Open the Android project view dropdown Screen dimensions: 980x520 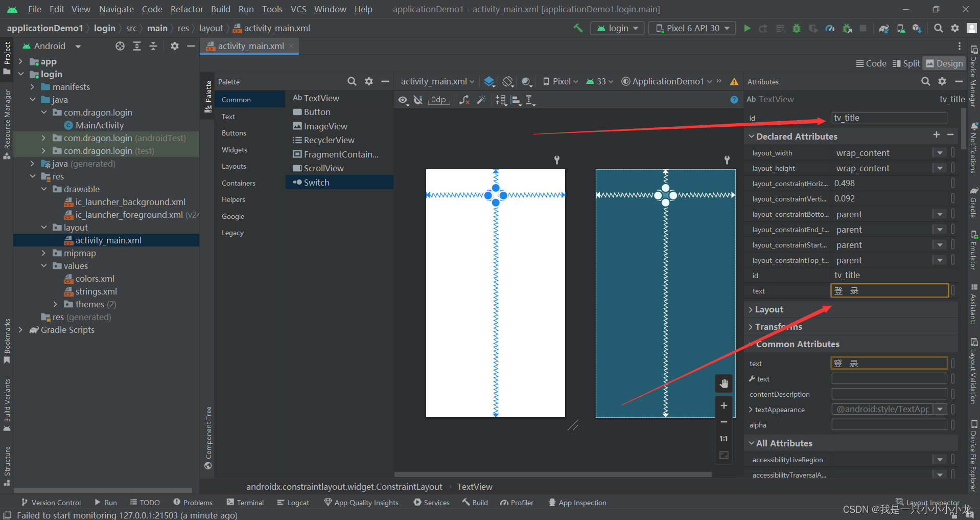52,46
